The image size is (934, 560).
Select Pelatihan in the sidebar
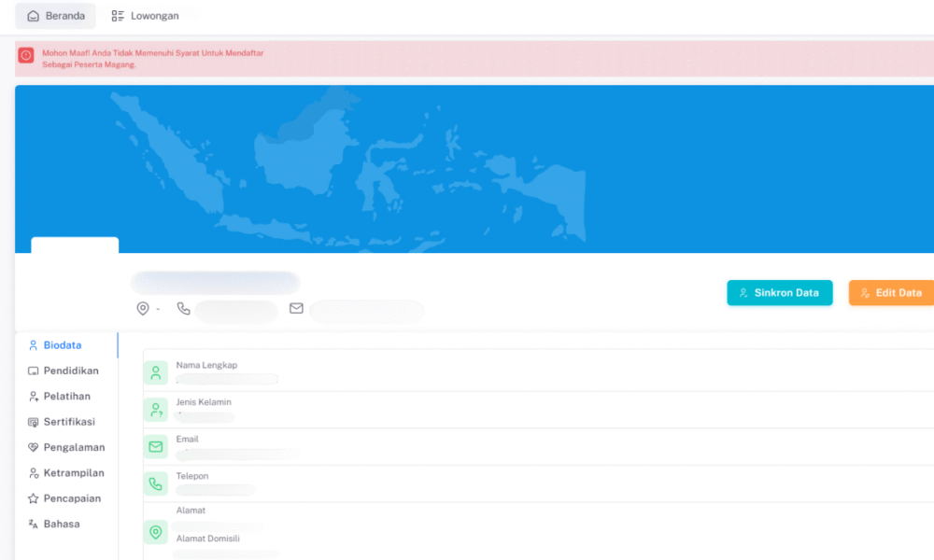point(66,397)
